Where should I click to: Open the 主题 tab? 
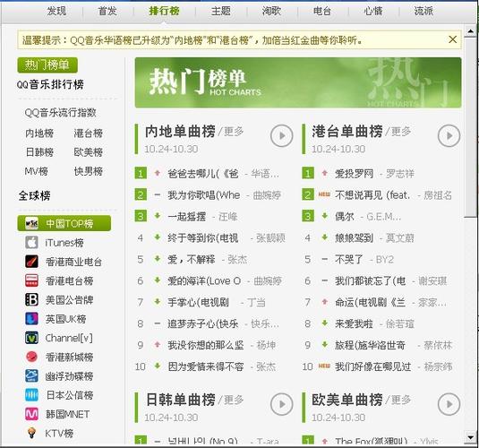(221, 12)
